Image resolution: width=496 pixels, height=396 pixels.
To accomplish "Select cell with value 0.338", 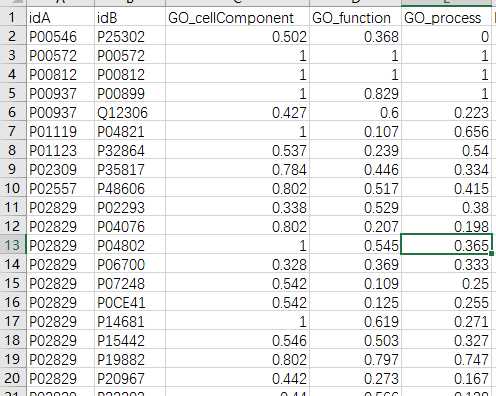I will tap(237, 207).
